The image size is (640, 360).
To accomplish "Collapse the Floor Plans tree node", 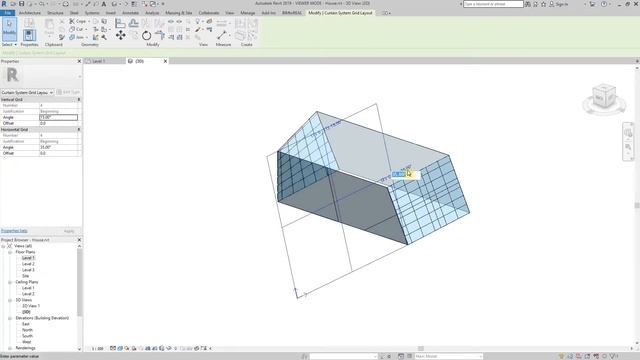I will click(x=10, y=252).
